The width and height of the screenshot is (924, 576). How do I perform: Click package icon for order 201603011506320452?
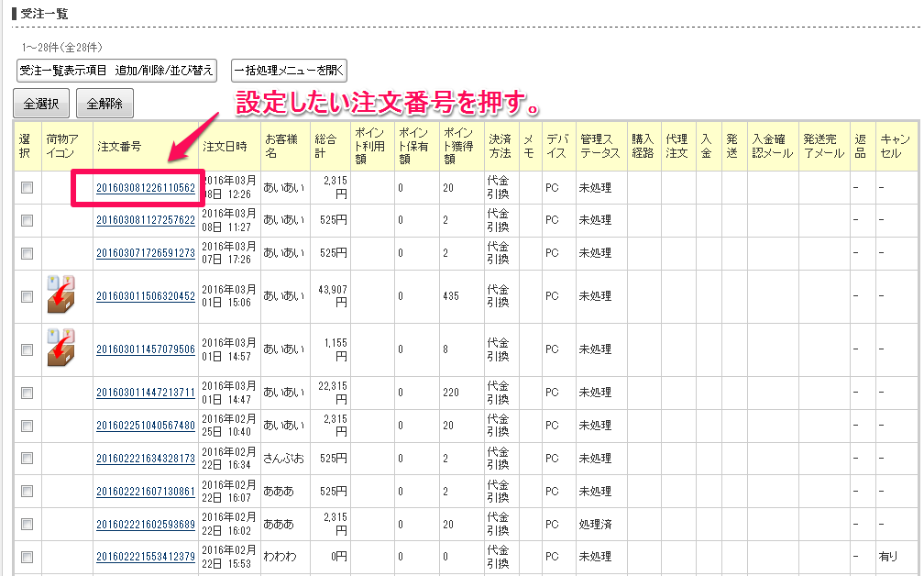pos(61,295)
